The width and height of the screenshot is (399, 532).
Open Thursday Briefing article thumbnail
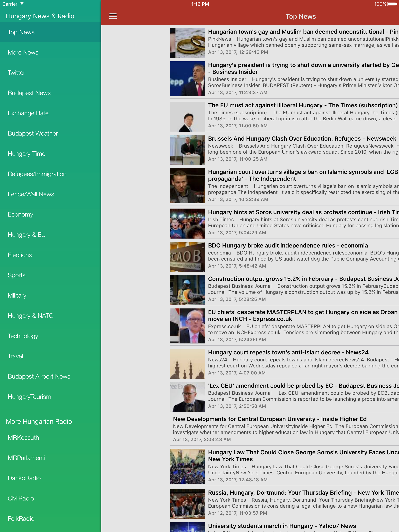click(x=187, y=504)
